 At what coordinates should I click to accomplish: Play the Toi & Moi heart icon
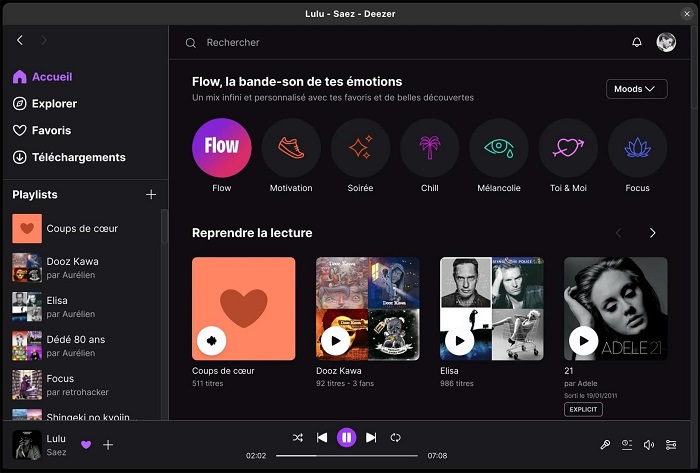point(568,148)
